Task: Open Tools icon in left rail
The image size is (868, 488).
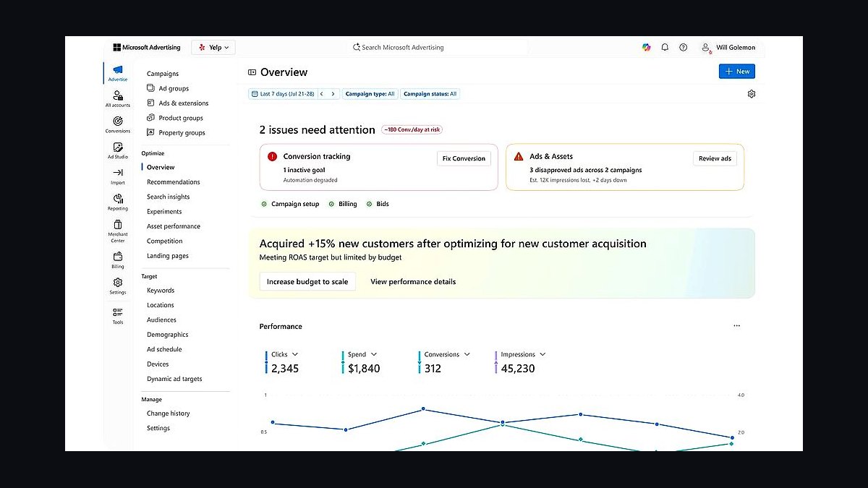Action: point(117,316)
